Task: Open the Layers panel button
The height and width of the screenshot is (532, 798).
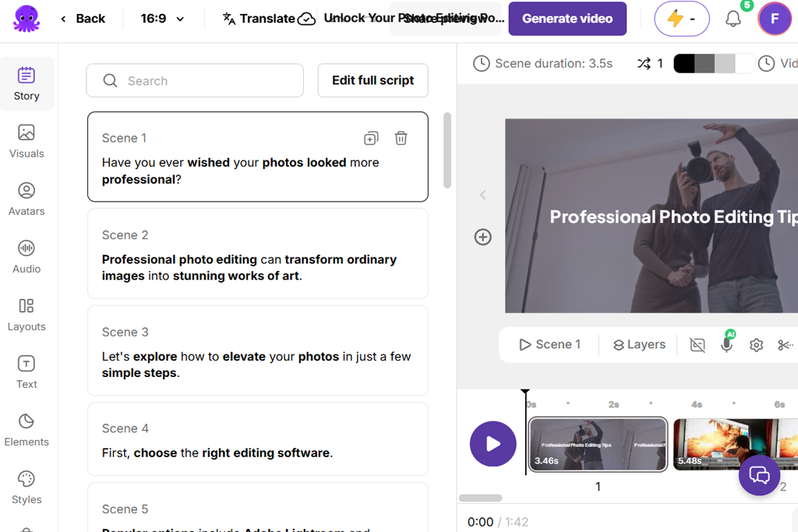Action: pyautogui.click(x=639, y=344)
